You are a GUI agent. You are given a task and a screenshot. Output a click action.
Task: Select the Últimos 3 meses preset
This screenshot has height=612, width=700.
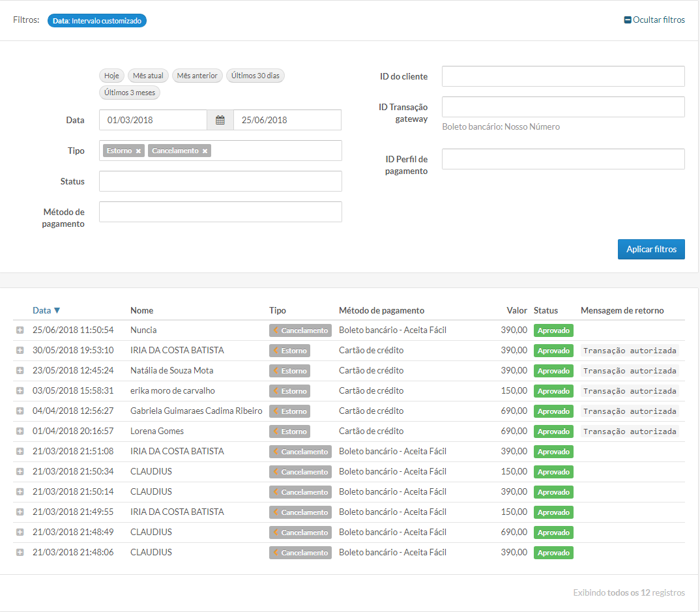(130, 93)
